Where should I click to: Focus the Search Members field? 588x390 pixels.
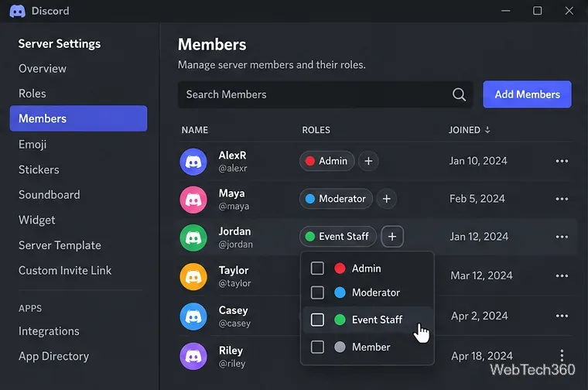325,94
